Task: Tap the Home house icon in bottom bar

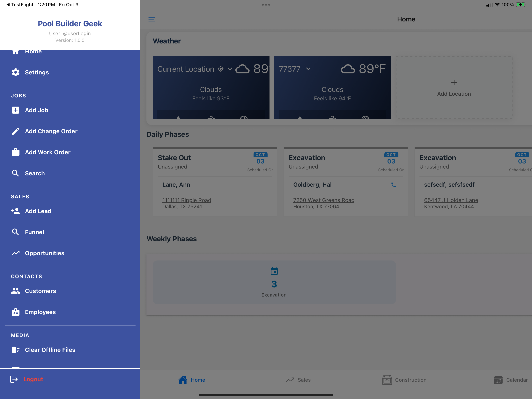Action: [183, 380]
